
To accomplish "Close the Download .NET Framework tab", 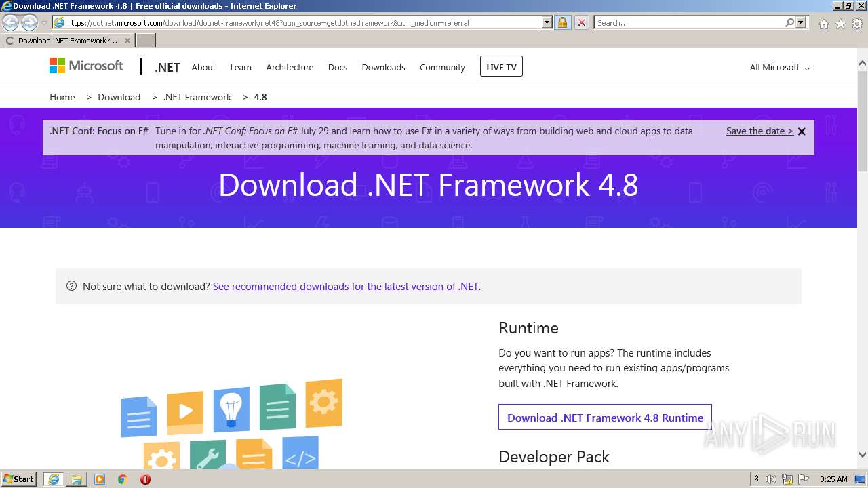I will coord(127,41).
